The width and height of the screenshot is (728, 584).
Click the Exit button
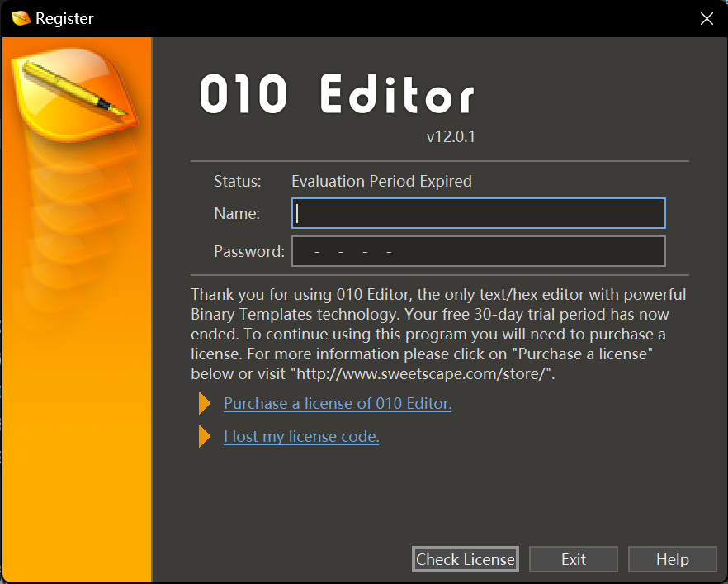(x=574, y=559)
